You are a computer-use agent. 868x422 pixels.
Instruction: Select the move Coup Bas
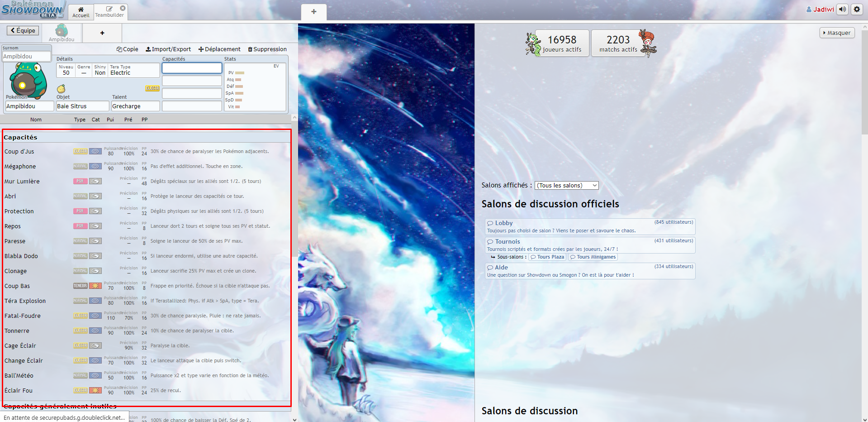pos(146,286)
